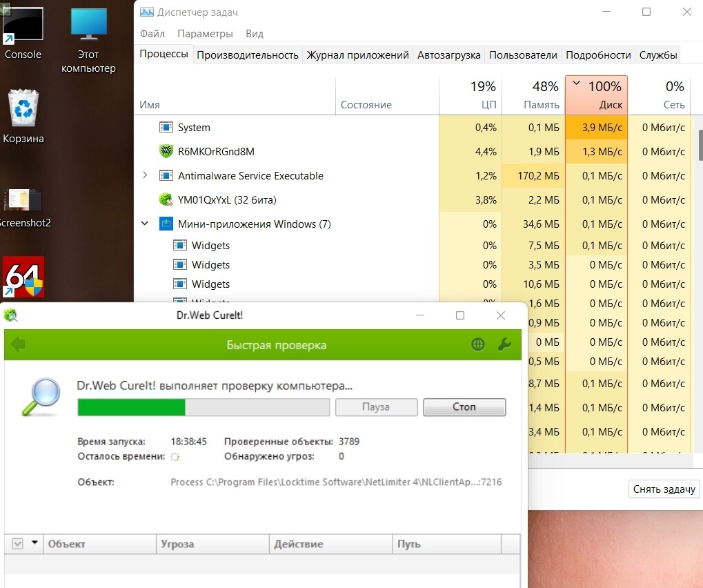703x588 pixels.
Task: Click the 3,9 МБ/с disk value
Action: pos(602,128)
